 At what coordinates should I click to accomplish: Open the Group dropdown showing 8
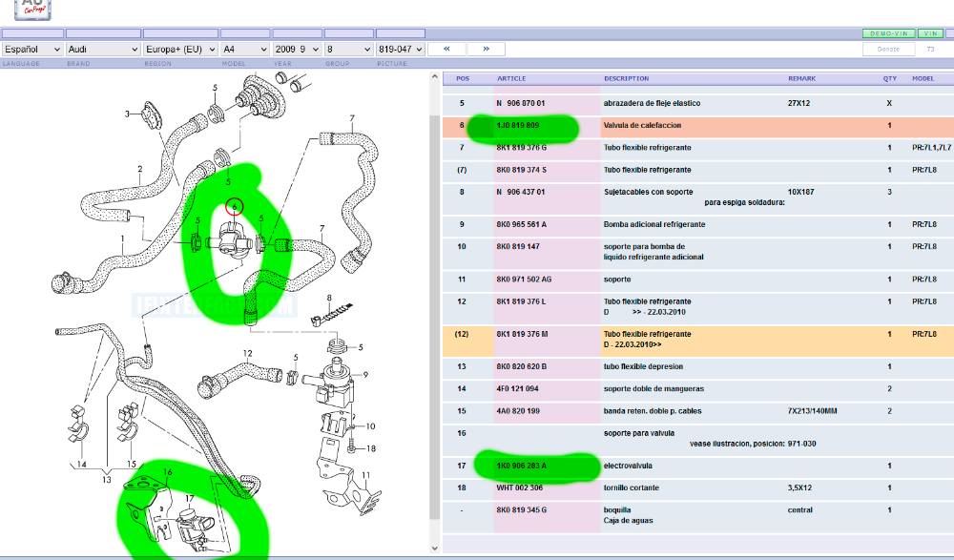pos(348,50)
